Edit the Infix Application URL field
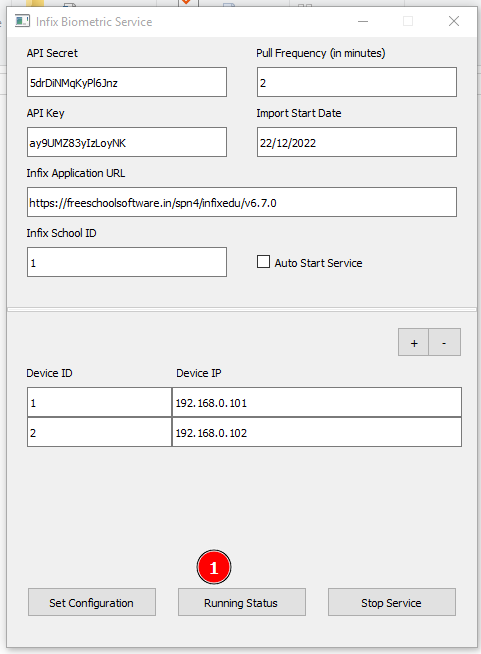The height and width of the screenshot is (654, 481). coord(242,202)
